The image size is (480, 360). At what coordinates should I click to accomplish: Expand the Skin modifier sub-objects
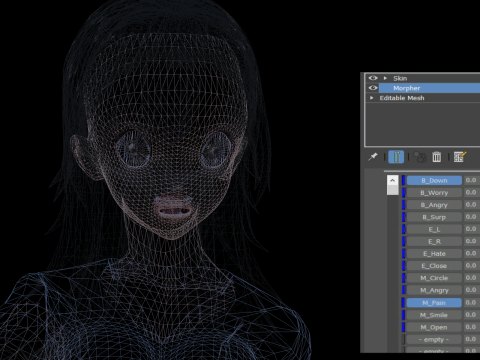point(385,78)
